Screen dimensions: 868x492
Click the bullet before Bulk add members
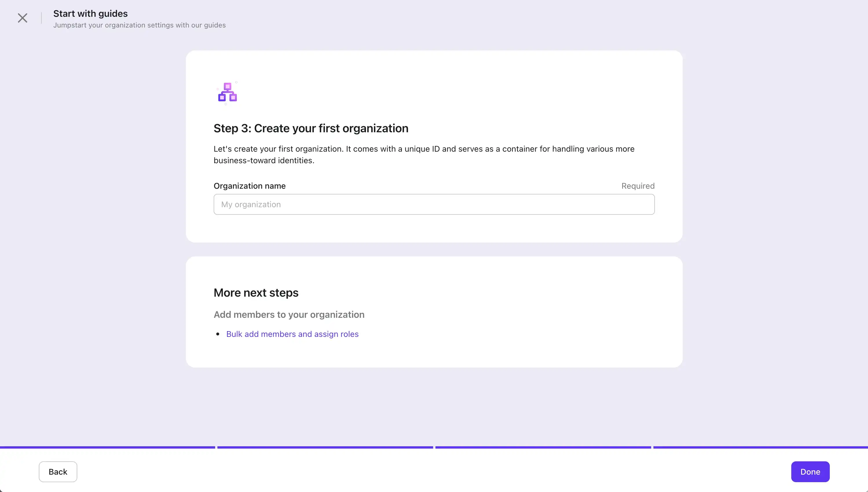(x=218, y=334)
